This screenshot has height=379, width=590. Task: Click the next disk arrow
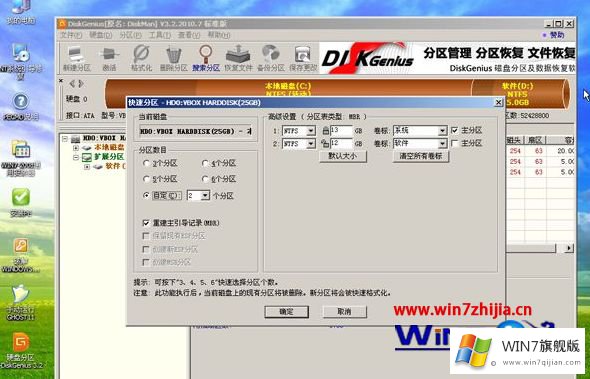(81, 84)
